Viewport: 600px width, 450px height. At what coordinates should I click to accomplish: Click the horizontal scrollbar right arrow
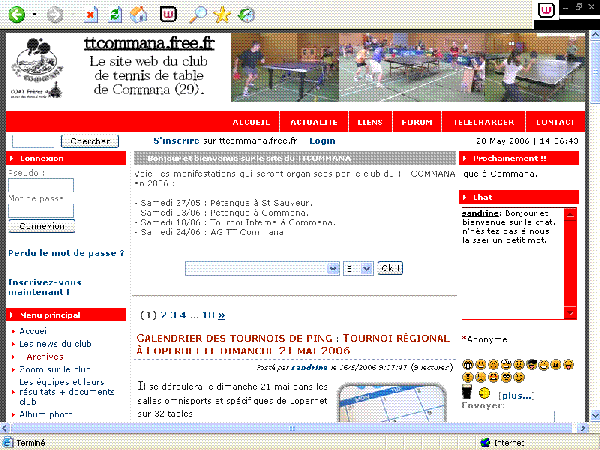point(583,428)
